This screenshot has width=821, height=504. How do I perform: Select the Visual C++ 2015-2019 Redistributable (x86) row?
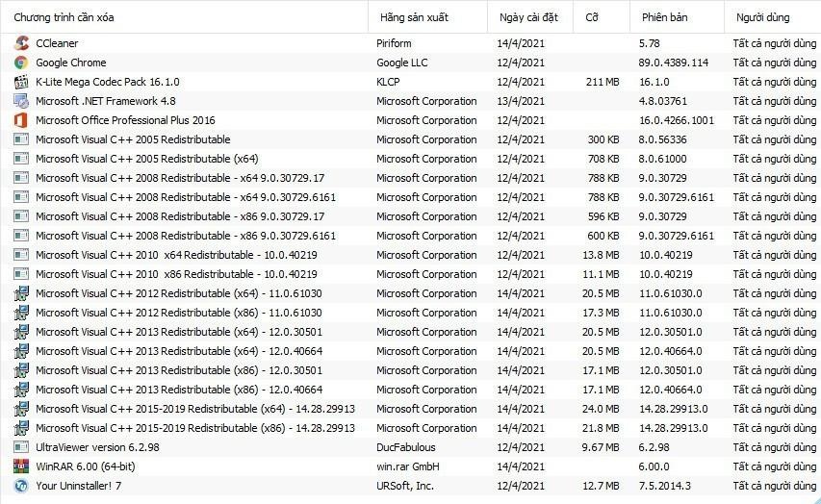pos(194,428)
